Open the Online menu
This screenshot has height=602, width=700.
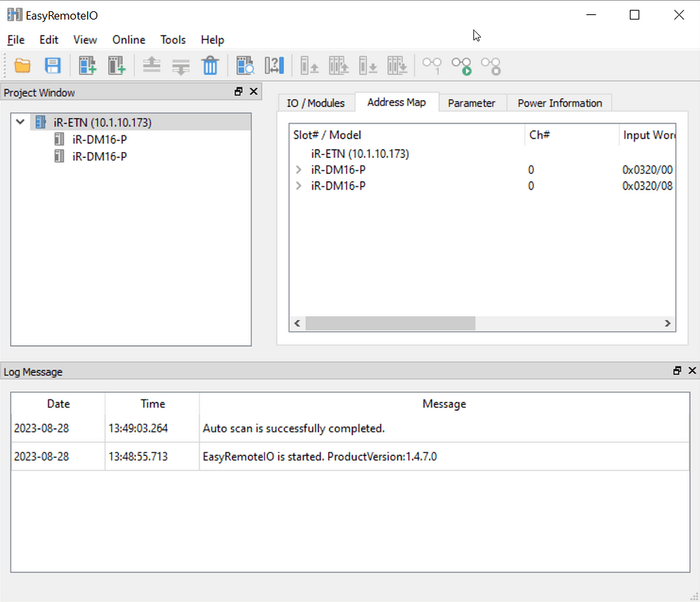click(128, 39)
